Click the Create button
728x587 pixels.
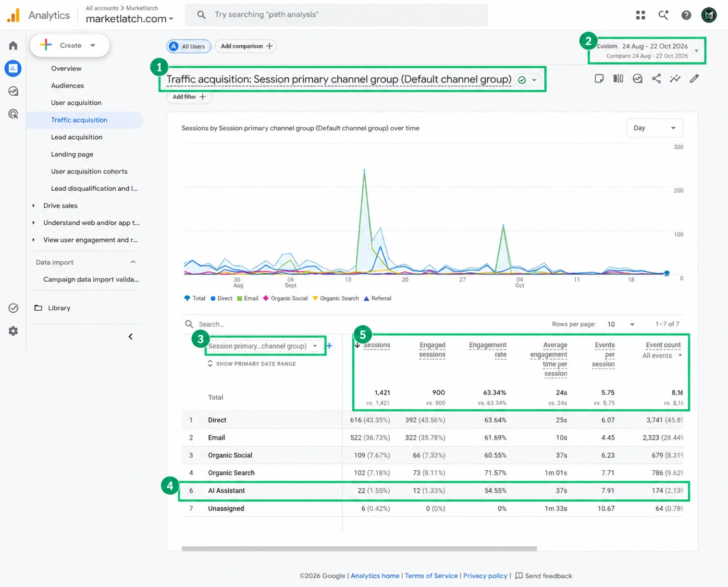pos(70,45)
